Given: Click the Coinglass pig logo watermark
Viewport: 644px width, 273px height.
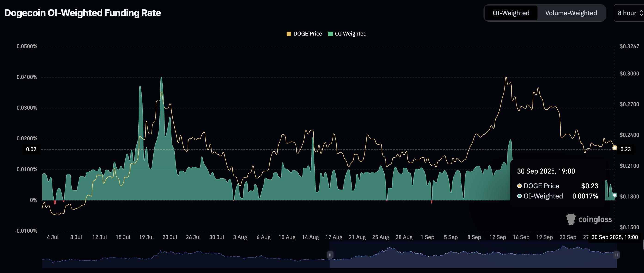Looking at the screenshot, I should (571, 219).
